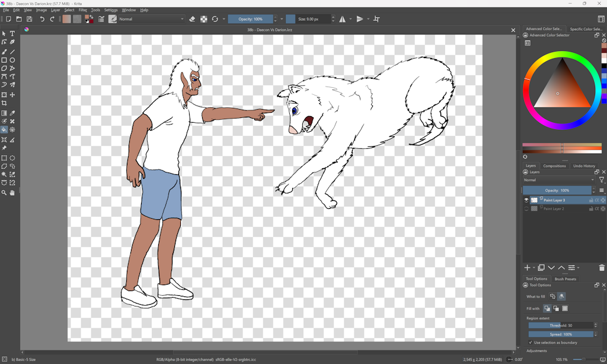This screenshot has height=364, width=607.
Task: Pick the Color Sampler eyedropper tool
Action: [x=12, y=113]
